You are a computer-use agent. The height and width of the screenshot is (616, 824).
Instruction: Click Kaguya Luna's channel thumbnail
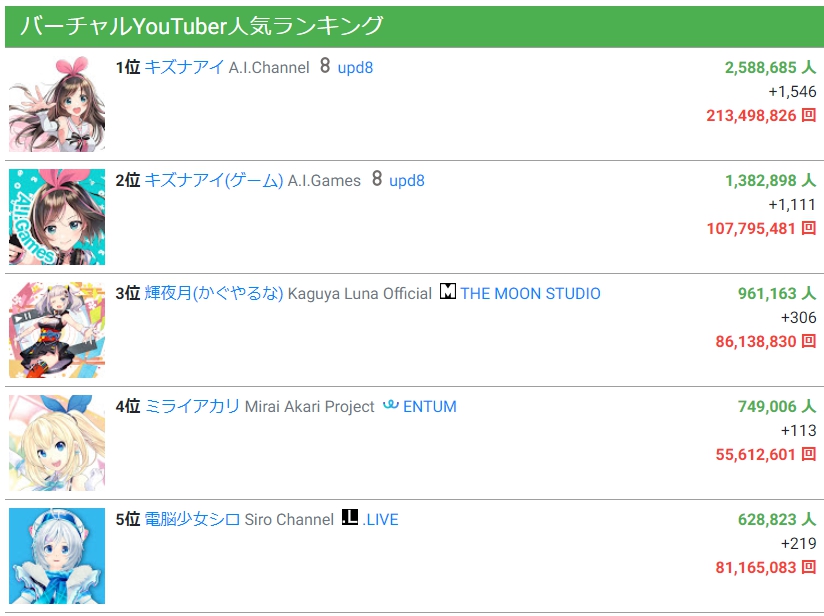click(x=57, y=328)
